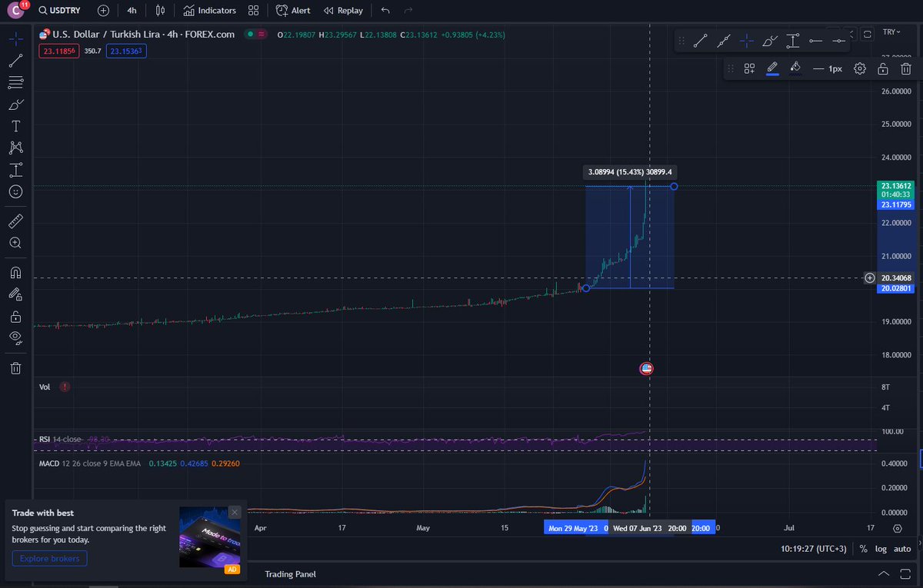The width and height of the screenshot is (923, 588).
Task: Click the plus button at price 20.34068
Action: click(869, 277)
